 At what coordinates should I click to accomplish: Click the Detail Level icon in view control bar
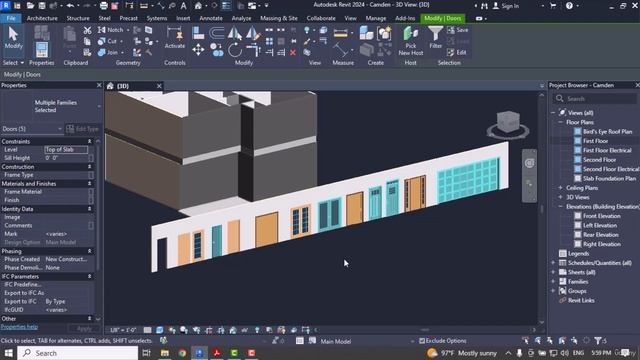[147, 330]
